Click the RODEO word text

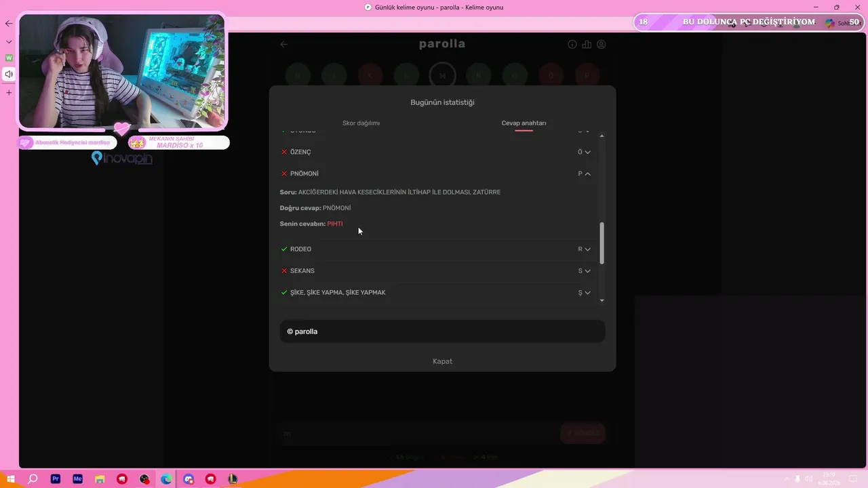pos(300,249)
